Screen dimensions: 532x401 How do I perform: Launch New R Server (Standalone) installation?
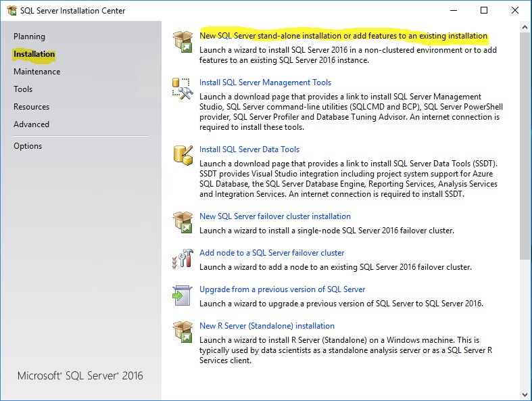tap(267, 326)
